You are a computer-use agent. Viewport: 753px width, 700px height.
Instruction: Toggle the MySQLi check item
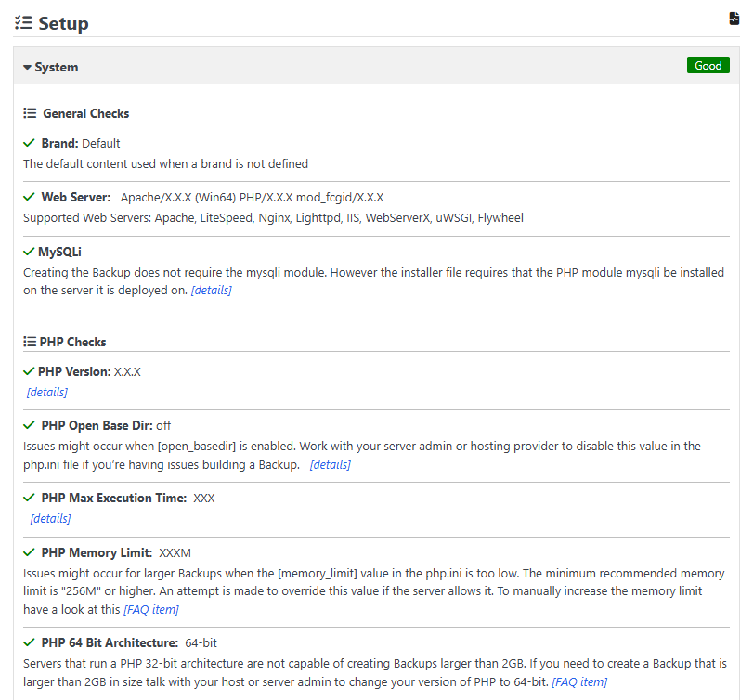(x=60, y=253)
